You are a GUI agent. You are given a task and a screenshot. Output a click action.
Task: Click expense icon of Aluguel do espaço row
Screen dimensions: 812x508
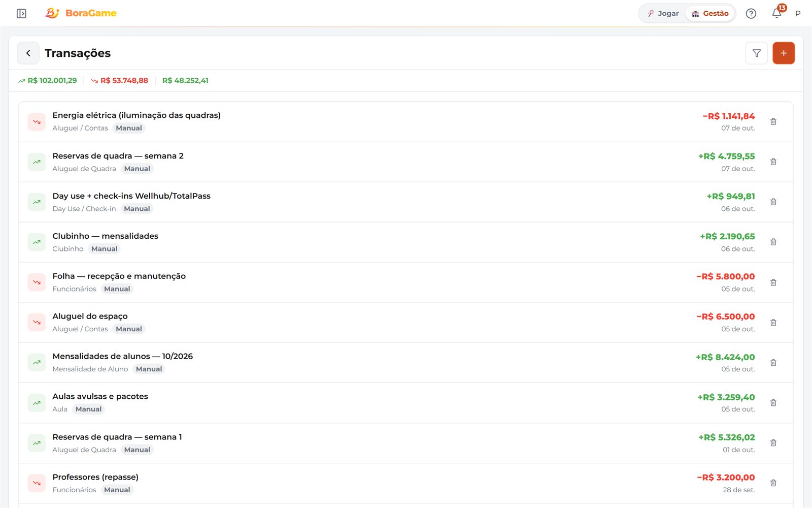coord(37,323)
